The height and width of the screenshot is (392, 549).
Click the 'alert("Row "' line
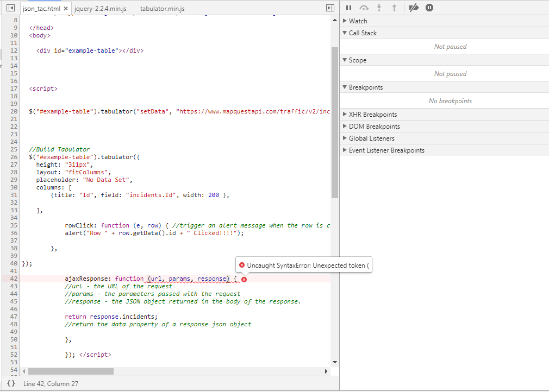[154, 233]
